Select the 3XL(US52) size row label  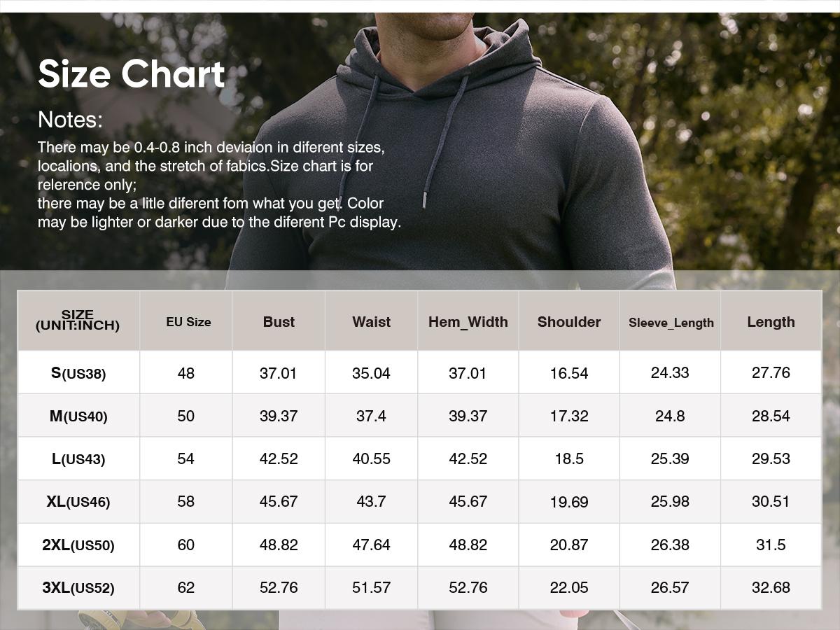[x=78, y=588]
